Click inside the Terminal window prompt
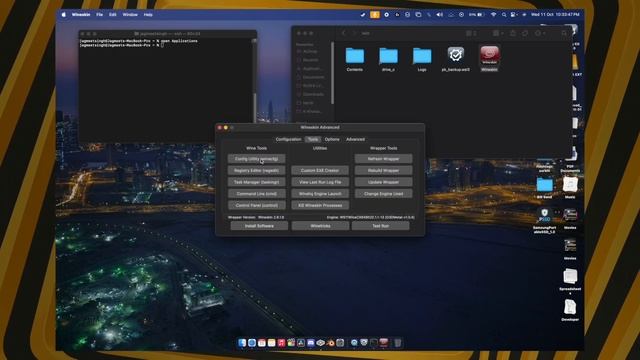 pyautogui.click(x=162, y=45)
